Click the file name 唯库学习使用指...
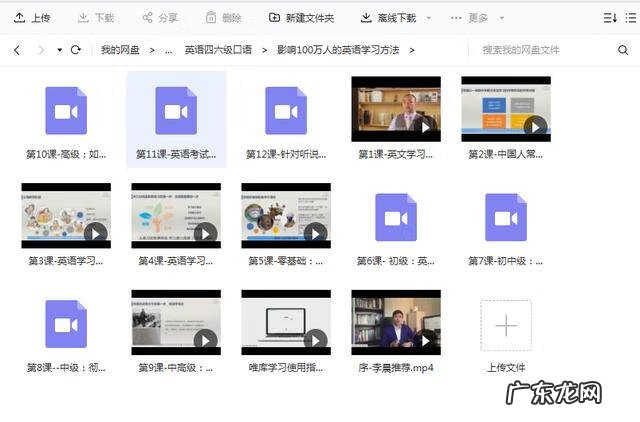The width and height of the screenshot is (640, 422). click(x=286, y=368)
